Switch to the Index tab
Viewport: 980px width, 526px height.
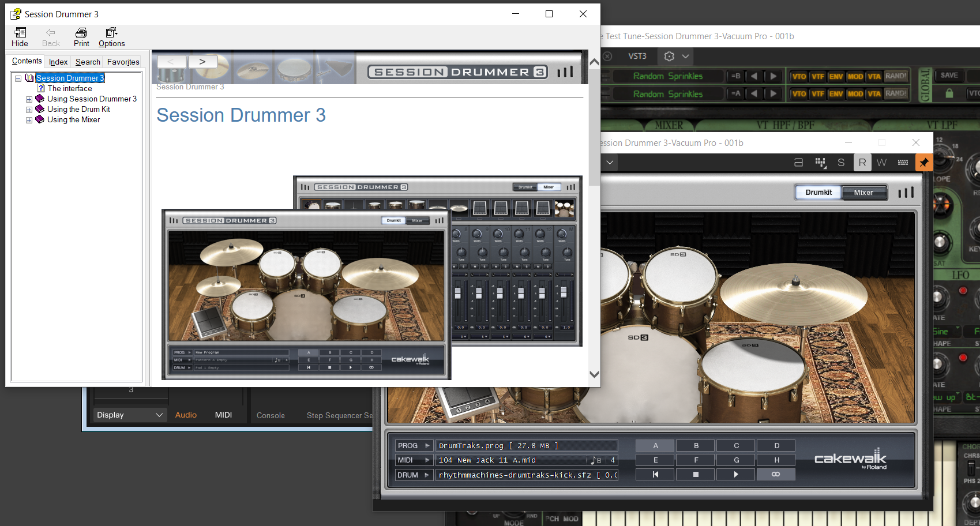(x=58, y=62)
